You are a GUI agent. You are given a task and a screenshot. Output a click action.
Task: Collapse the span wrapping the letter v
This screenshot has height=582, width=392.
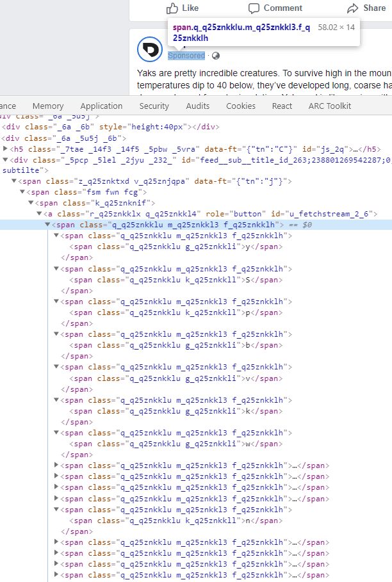[x=56, y=367]
